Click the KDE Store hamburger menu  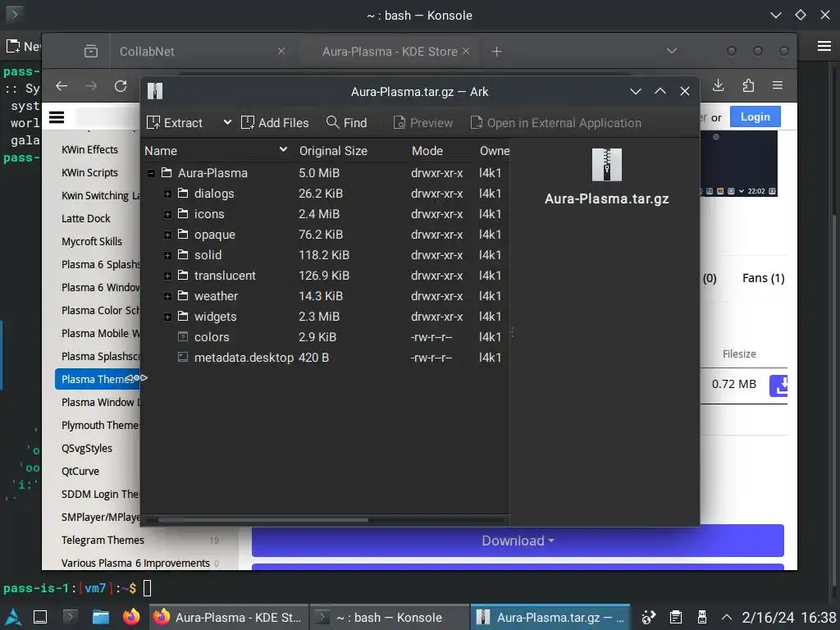point(57,116)
